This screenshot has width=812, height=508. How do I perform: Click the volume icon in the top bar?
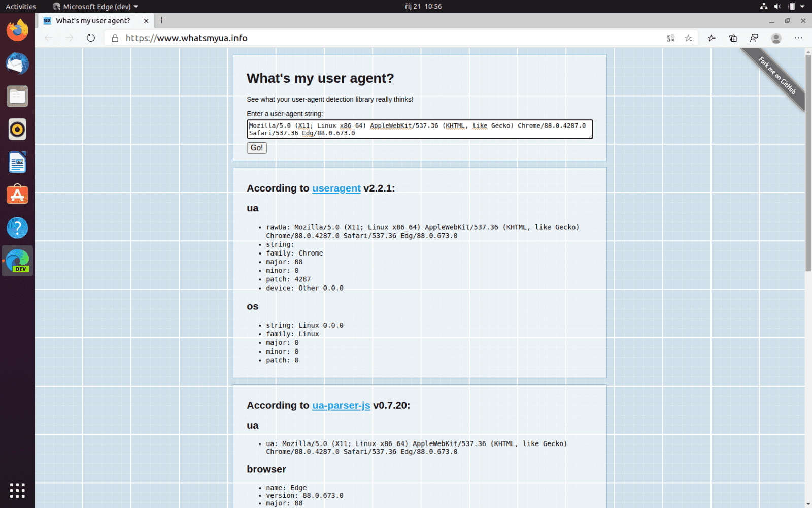point(777,7)
